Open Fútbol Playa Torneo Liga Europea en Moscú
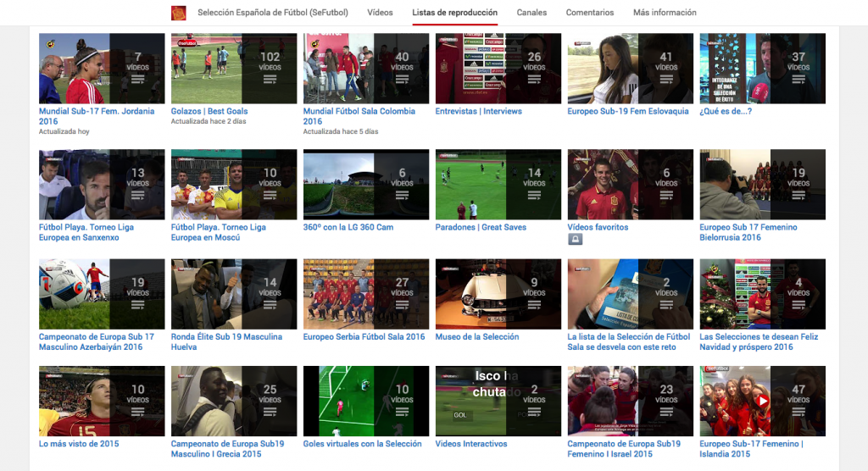868x471 pixels. point(218,232)
